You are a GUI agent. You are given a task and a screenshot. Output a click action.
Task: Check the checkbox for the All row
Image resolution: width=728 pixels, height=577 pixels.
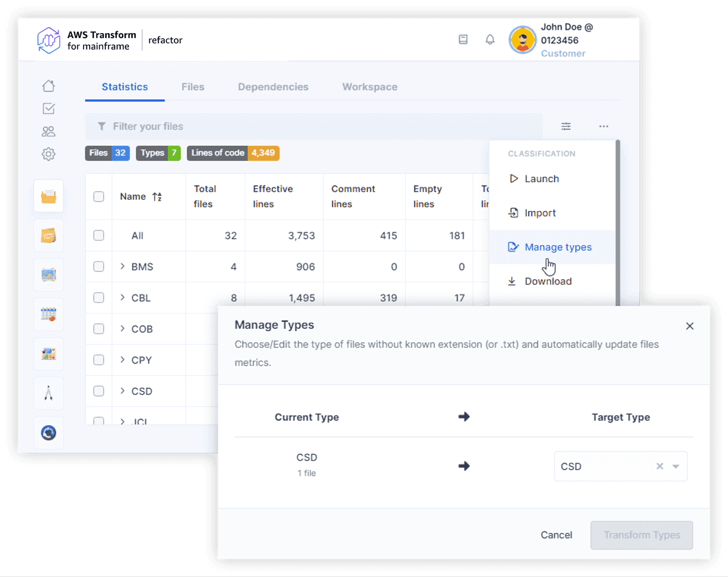pos(98,235)
